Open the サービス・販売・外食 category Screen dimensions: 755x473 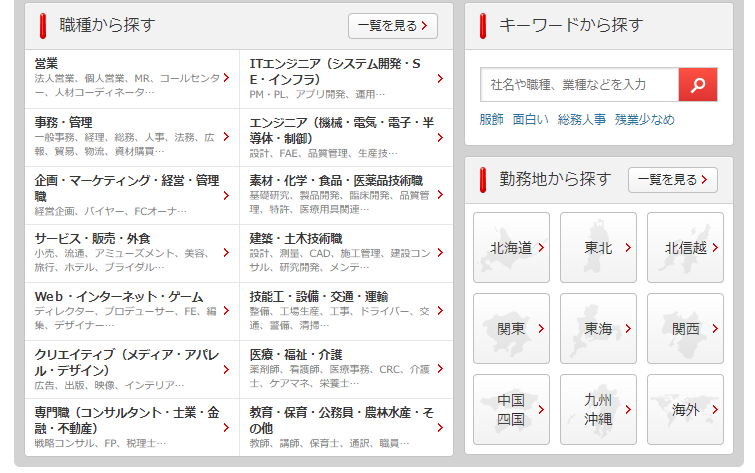[x=132, y=253]
